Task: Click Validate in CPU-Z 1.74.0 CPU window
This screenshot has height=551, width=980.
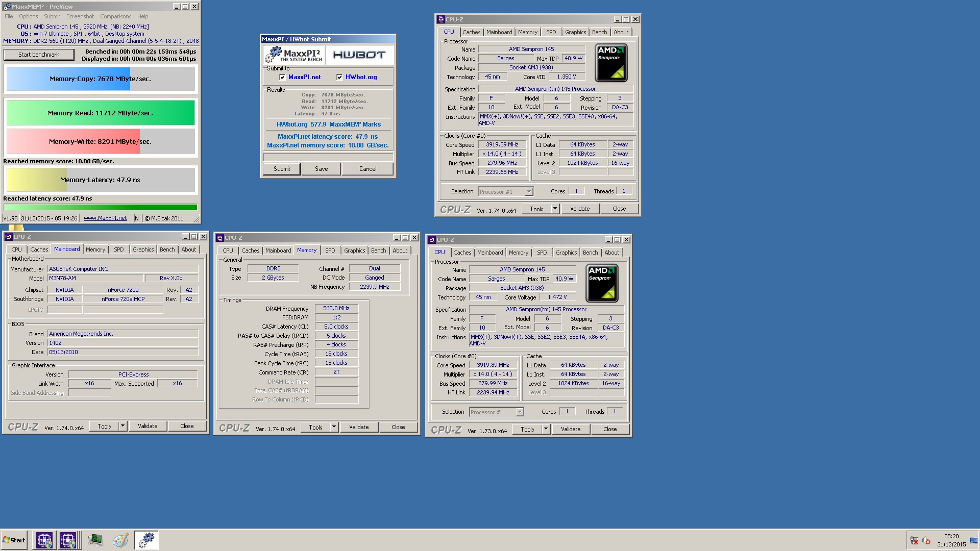Action: 580,209
